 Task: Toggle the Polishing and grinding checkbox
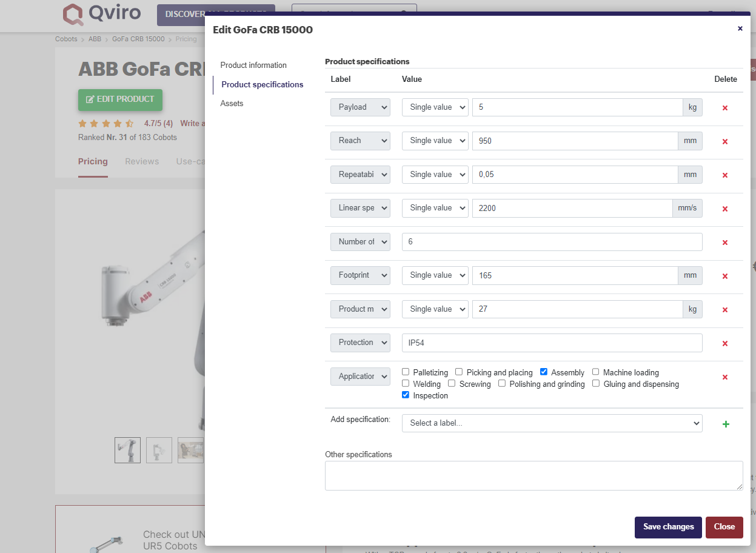(502, 383)
